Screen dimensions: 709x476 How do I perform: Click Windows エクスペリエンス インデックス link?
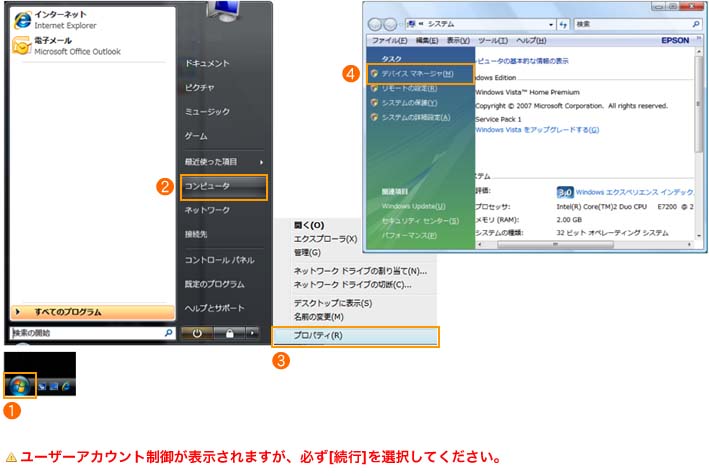(x=635, y=192)
